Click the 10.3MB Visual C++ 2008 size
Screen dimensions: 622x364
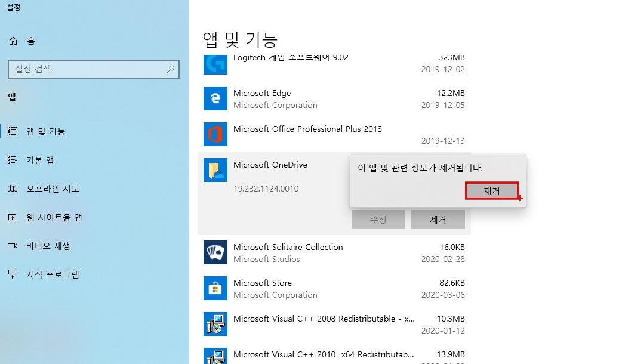(x=451, y=319)
